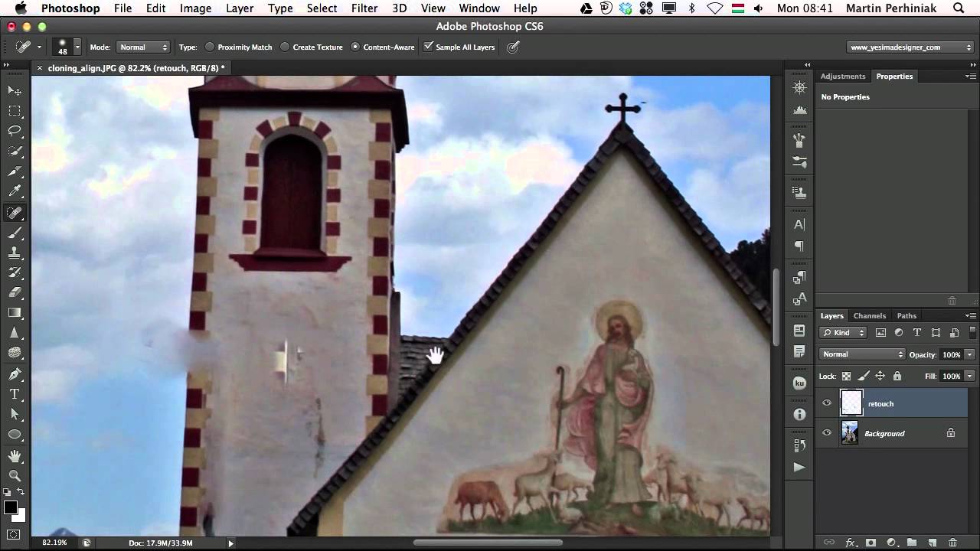Select the Hand tool

(x=15, y=455)
